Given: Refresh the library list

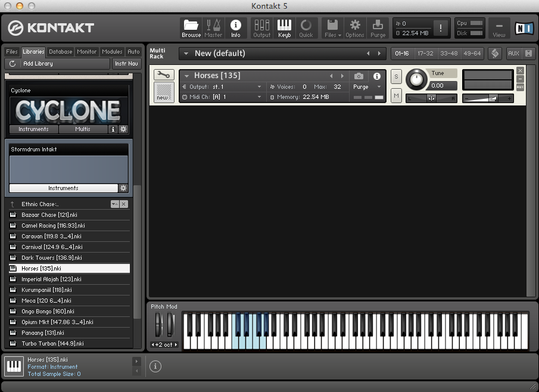Looking at the screenshot, I should tap(13, 64).
